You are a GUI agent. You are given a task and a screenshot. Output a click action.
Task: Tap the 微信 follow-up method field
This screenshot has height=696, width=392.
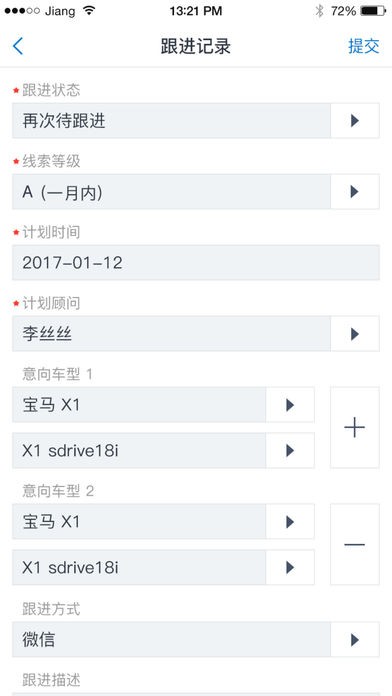click(171, 640)
